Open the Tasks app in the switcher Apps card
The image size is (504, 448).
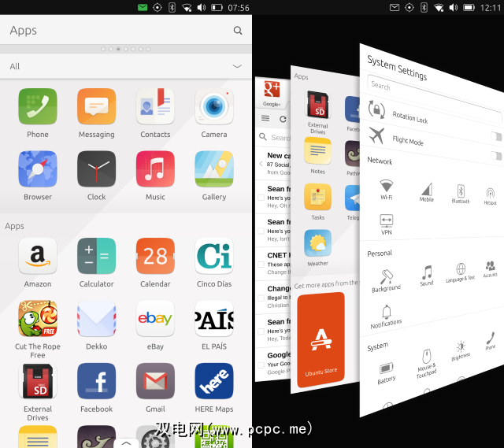(x=317, y=197)
